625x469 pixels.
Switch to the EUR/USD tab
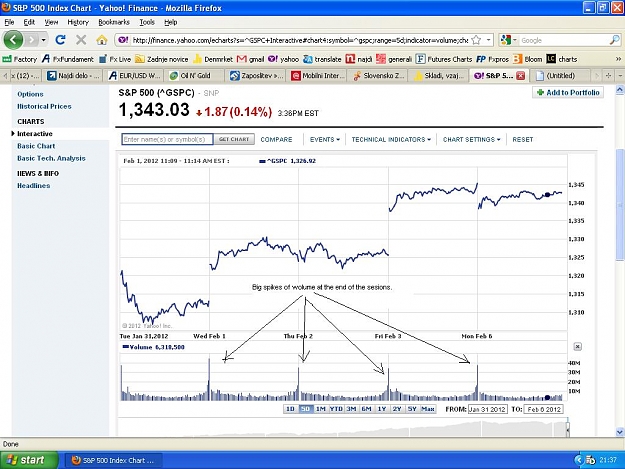tap(135, 75)
